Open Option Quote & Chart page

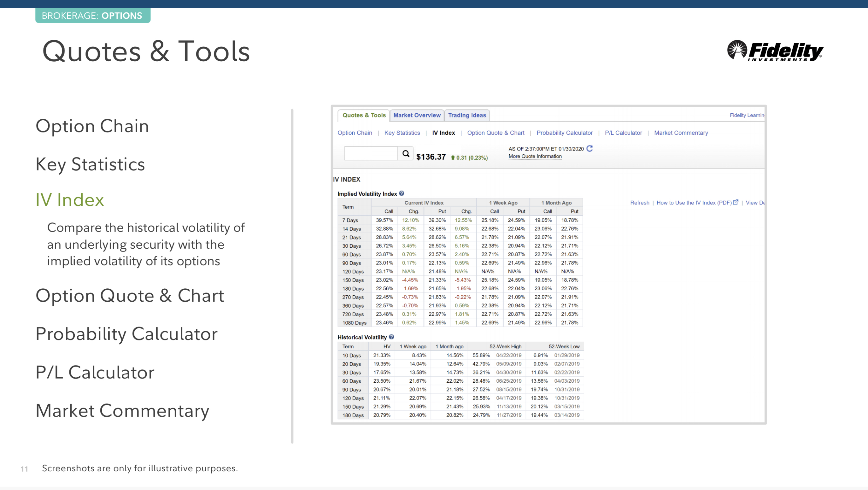[x=495, y=133]
